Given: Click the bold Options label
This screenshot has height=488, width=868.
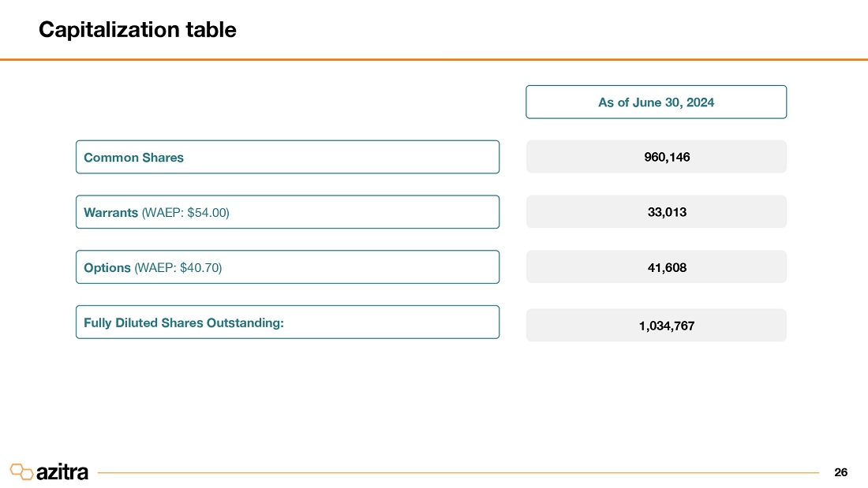Looking at the screenshot, I should 107,268.
